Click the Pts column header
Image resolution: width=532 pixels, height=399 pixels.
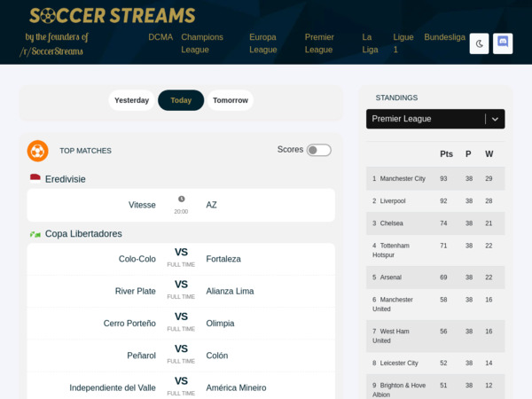[446, 154]
